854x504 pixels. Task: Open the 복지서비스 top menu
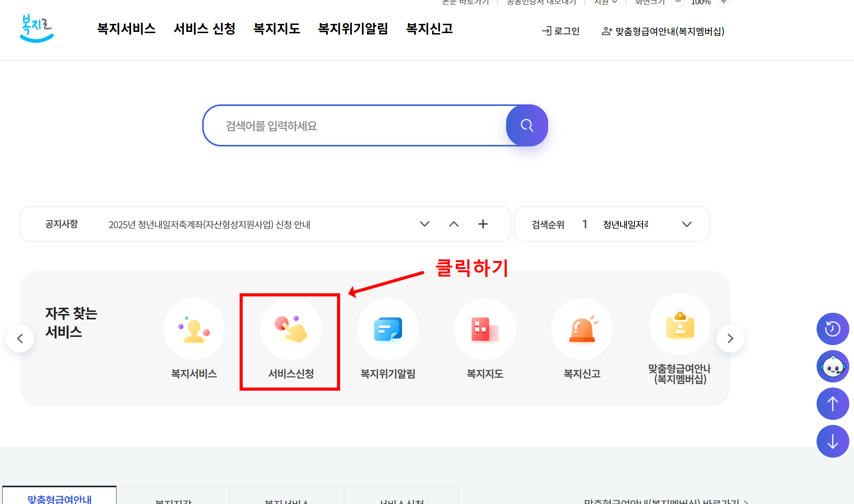[x=126, y=29]
